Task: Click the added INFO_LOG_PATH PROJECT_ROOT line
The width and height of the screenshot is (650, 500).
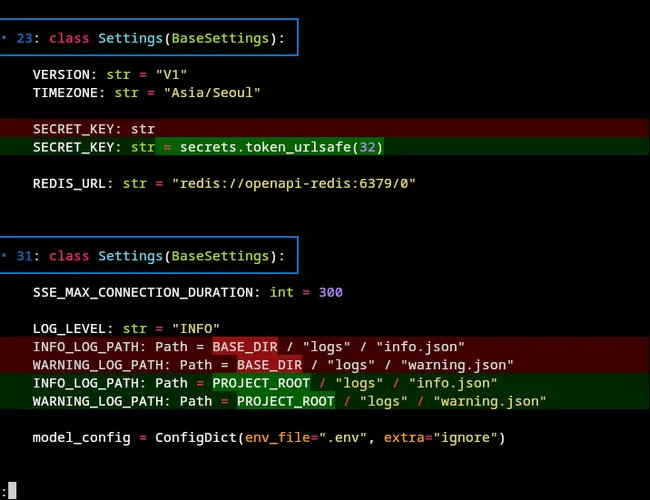Action: [325, 383]
